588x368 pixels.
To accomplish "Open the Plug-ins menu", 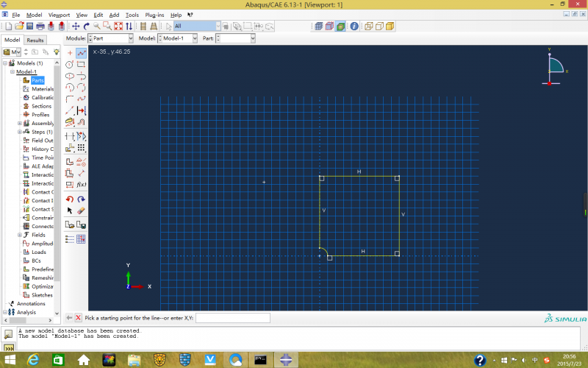I will pyautogui.click(x=154, y=15).
